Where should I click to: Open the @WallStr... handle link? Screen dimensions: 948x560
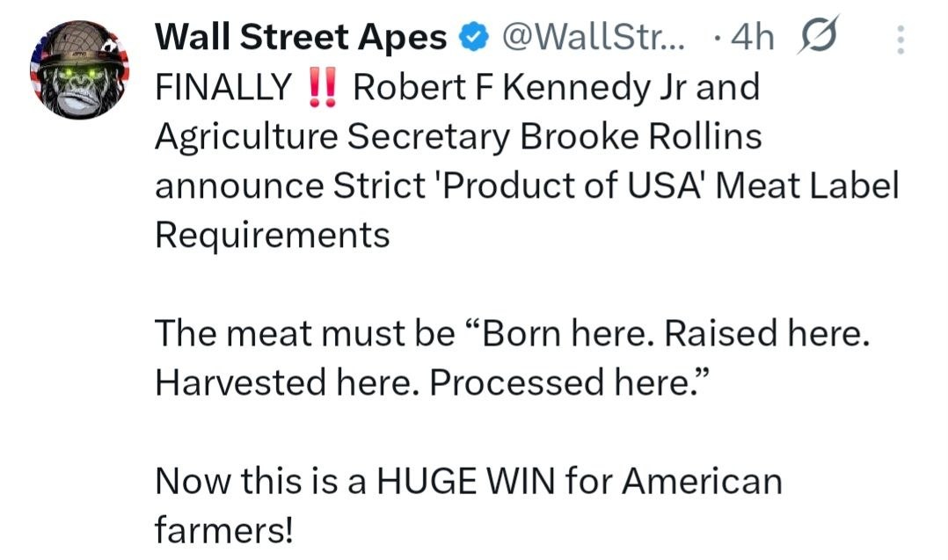(594, 36)
